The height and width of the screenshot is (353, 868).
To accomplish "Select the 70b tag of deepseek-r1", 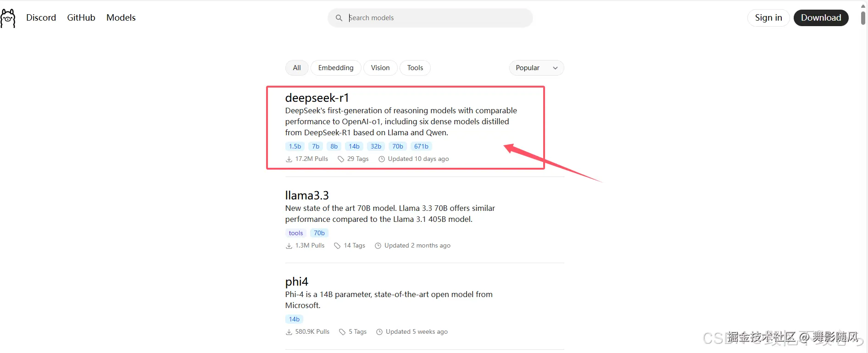I will click(398, 146).
